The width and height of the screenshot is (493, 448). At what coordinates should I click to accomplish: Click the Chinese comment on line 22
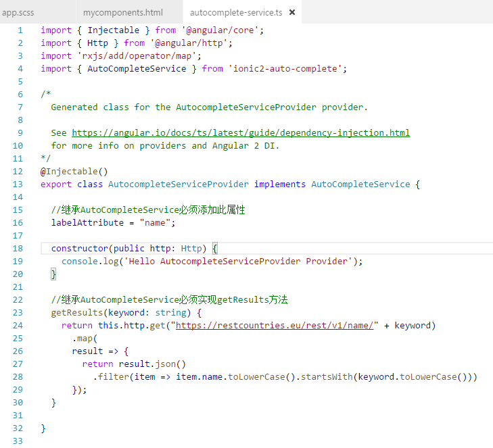170,300
